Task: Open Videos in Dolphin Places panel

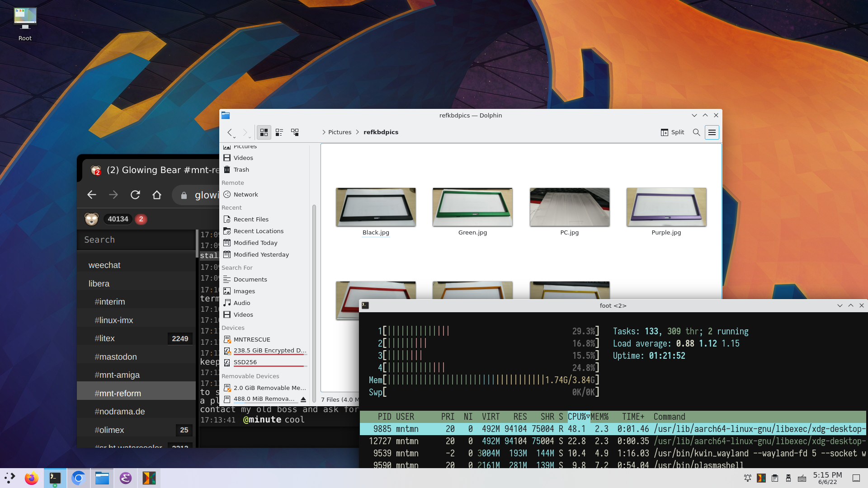Action: click(x=264, y=158)
